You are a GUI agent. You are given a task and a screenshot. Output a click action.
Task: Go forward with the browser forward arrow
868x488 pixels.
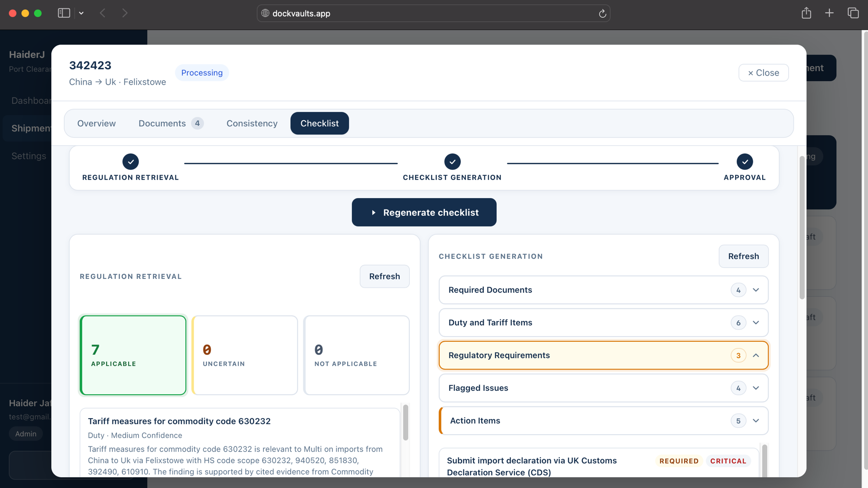[x=125, y=13]
